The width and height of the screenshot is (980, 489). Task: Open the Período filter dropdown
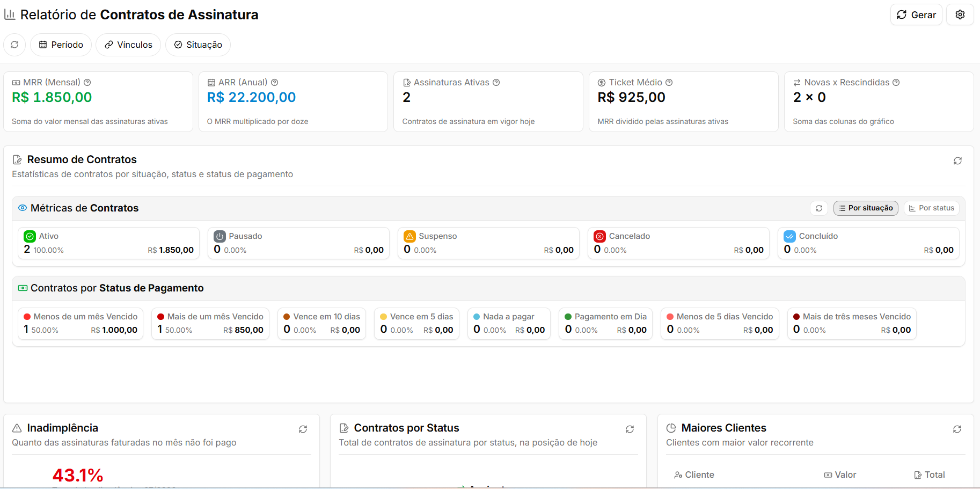(x=61, y=45)
